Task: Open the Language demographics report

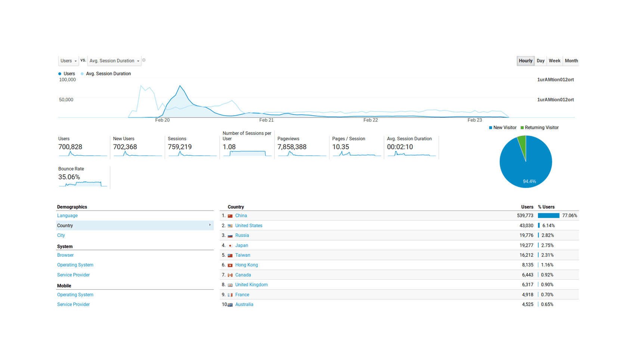Action: [x=67, y=215]
